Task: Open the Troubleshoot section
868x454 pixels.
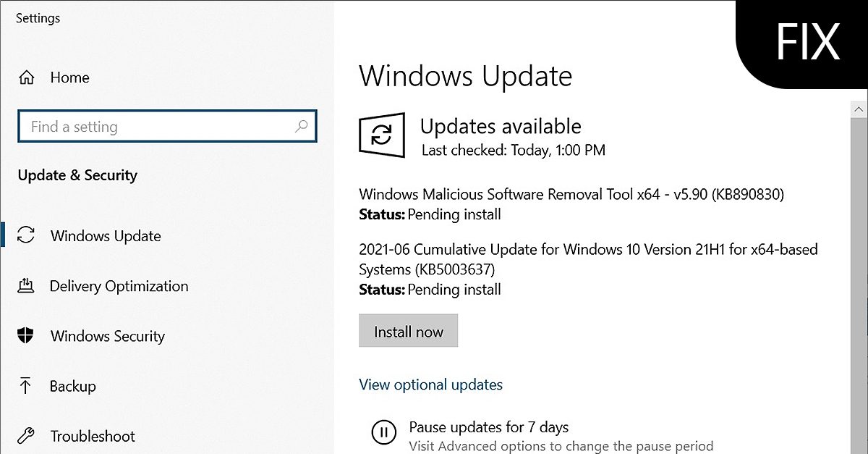Action: [x=92, y=435]
